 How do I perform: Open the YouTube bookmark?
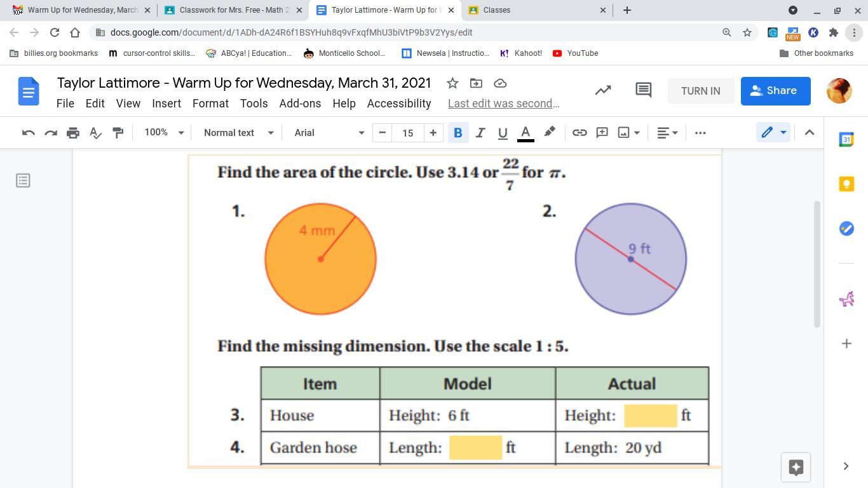(x=576, y=53)
